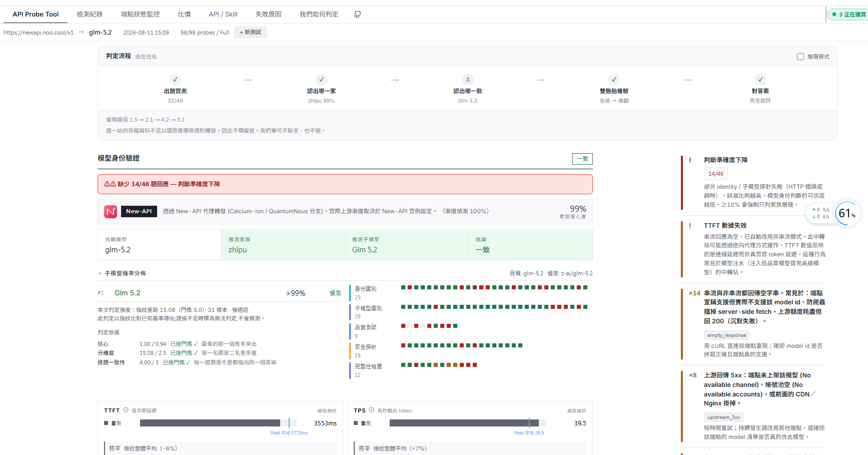Screen dimensions: 868x455
Task: Click the 完整性檢查 category label
Action: [x=368, y=367]
